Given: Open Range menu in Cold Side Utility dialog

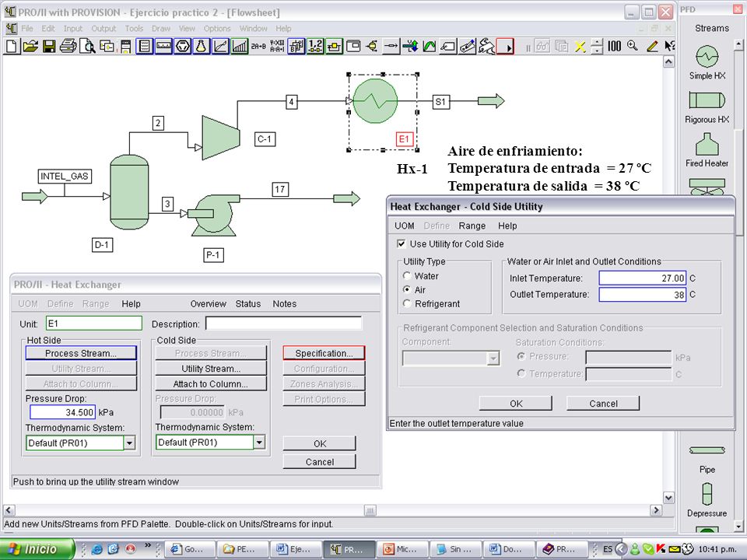Looking at the screenshot, I should pyautogui.click(x=472, y=226).
